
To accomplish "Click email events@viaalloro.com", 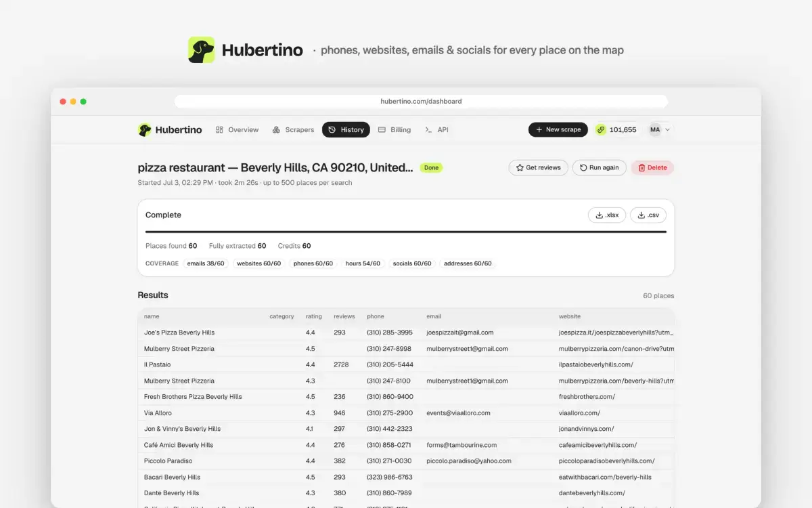I will (x=458, y=413).
